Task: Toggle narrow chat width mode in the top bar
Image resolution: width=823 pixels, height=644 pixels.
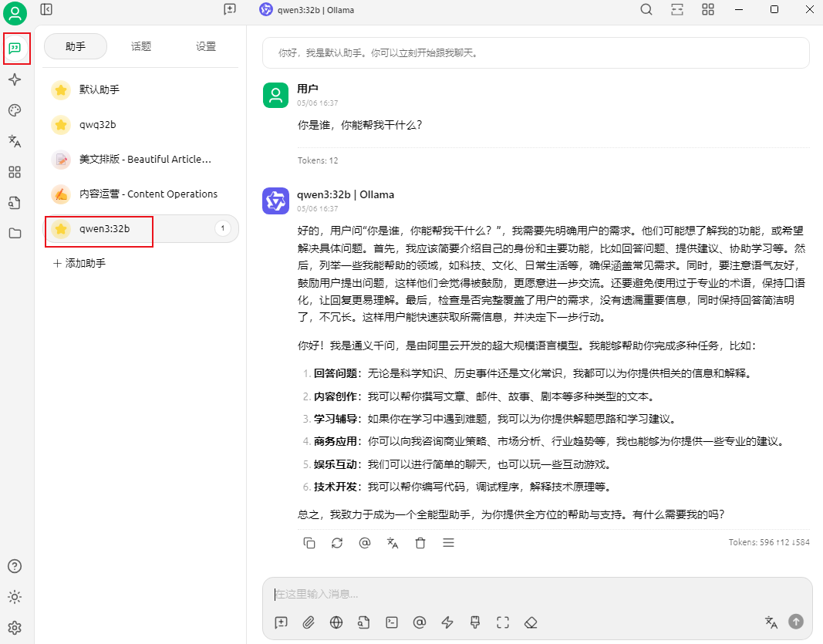Action: click(677, 9)
